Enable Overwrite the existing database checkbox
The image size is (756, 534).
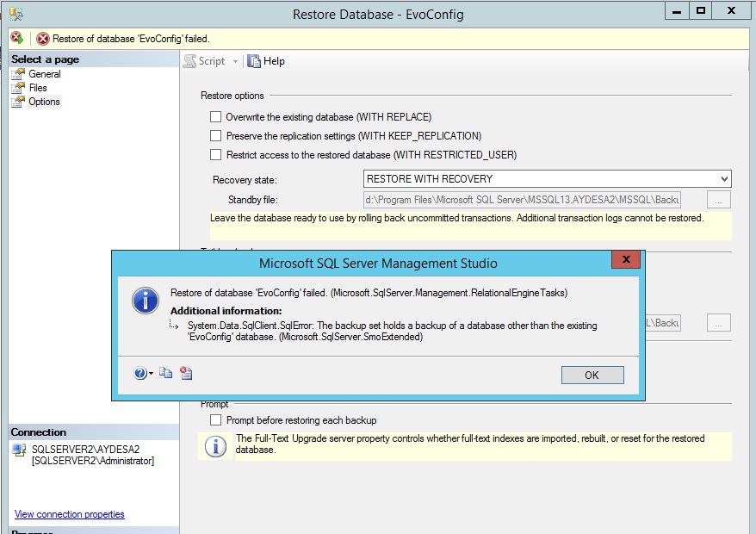pos(215,117)
